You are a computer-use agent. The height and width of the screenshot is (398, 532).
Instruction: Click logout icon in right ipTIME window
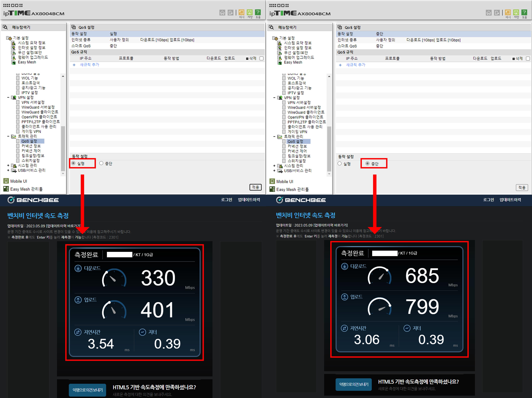[497, 13]
